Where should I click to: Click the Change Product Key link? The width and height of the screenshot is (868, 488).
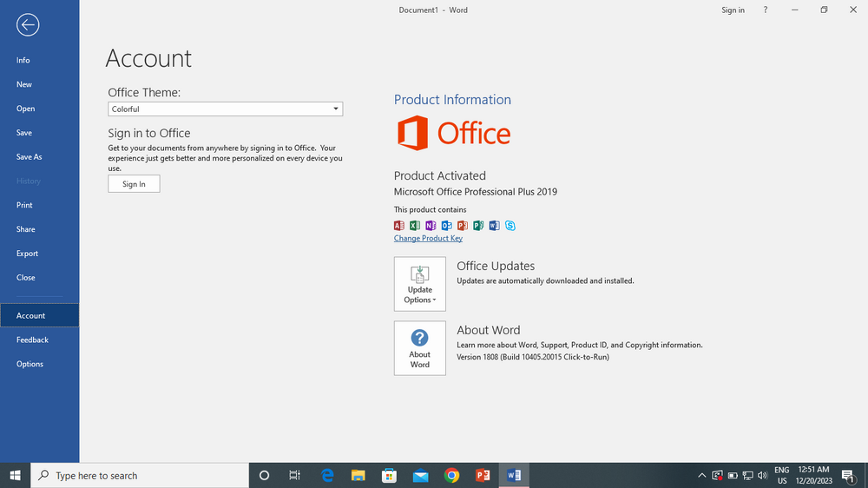tap(428, 238)
